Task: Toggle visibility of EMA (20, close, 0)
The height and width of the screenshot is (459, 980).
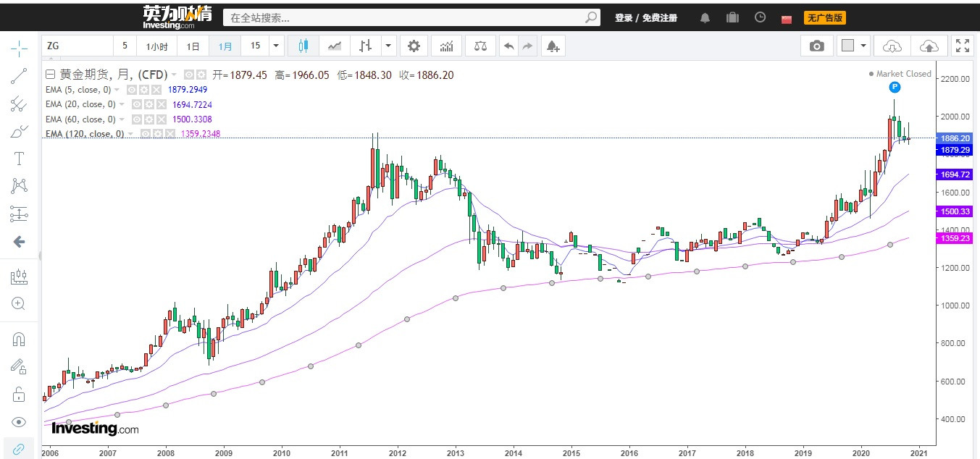Action: (137, 104)
